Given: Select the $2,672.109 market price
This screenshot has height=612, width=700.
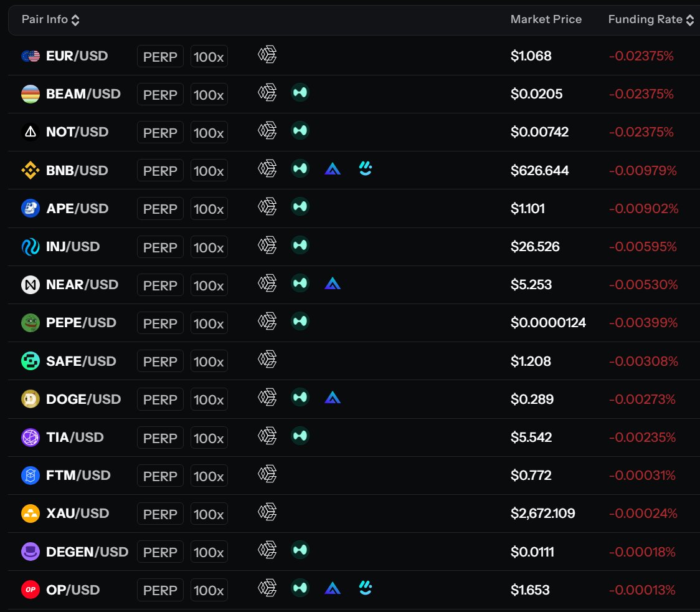Looking at the screenshot, I should (543, 514).
